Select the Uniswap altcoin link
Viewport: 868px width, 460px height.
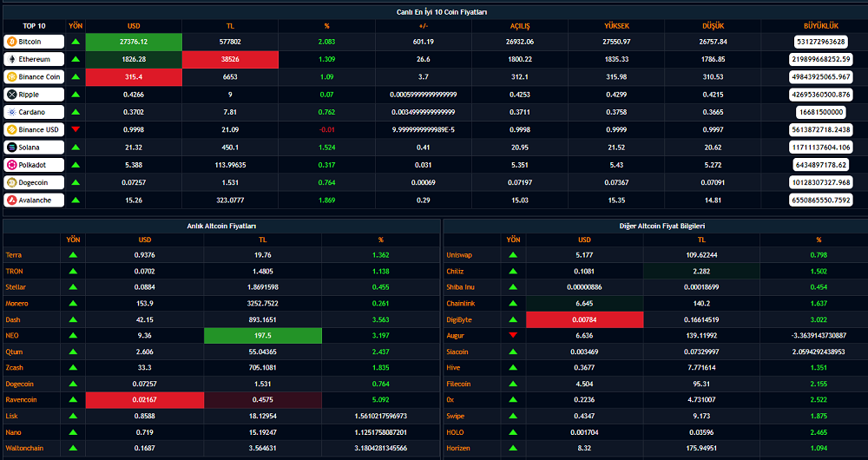pyautogui.click(x=459, y=255)
